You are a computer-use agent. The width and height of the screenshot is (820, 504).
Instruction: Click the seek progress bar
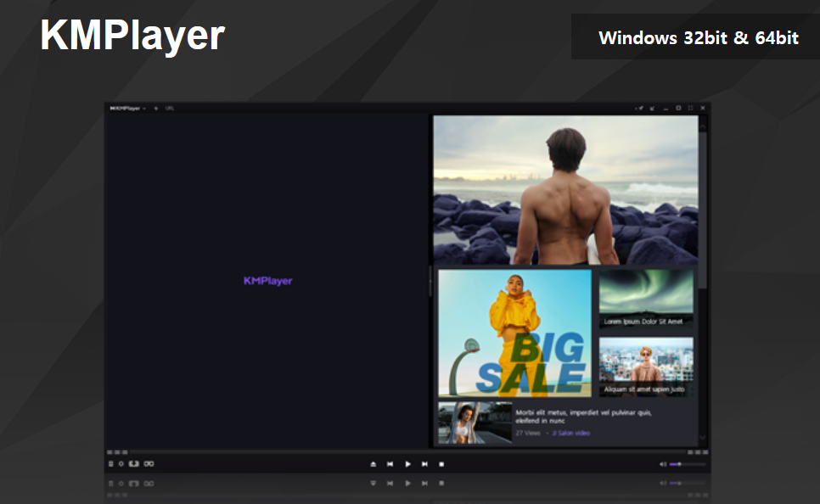tap(408, 452)
